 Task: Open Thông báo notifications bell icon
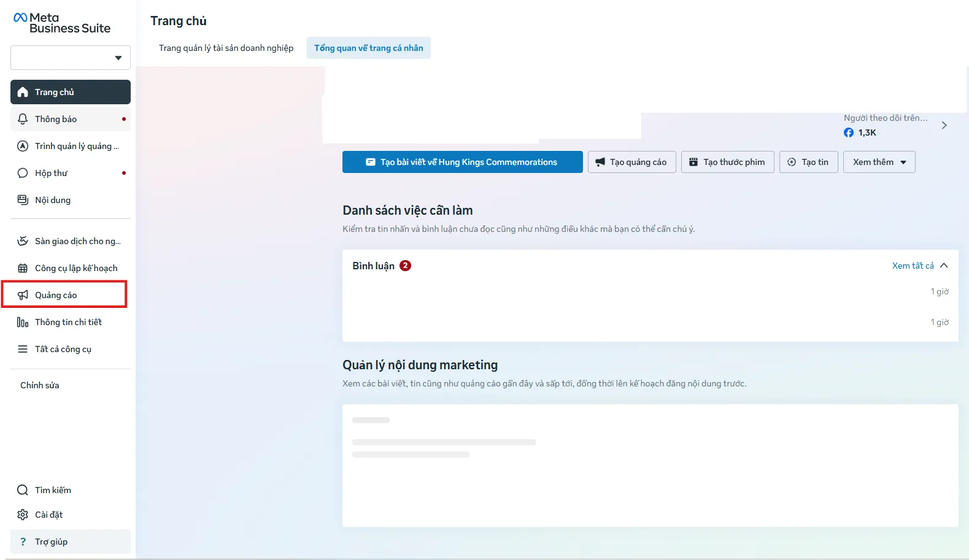(x=23, y=119)
